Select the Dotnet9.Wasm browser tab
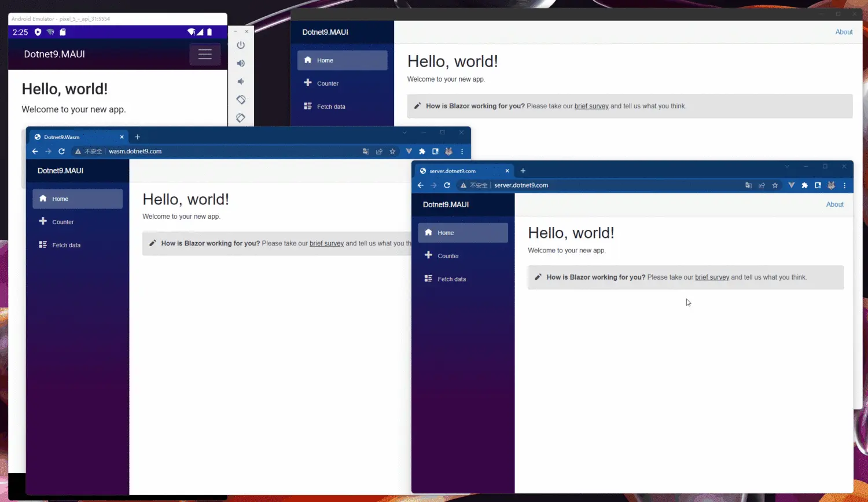The width and height of the screenshot is (868, 502). [75, 137]
